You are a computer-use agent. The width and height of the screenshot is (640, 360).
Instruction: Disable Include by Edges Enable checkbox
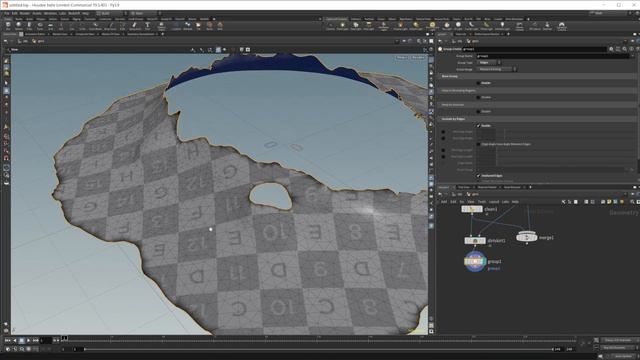[478, 126]
